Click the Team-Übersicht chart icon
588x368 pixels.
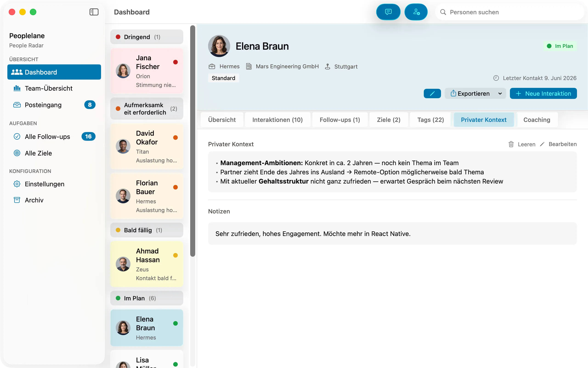pos(17,88)
